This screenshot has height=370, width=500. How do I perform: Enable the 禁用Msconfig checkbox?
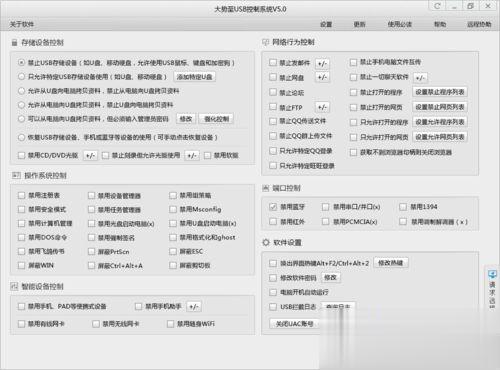[x=173, y=209]
